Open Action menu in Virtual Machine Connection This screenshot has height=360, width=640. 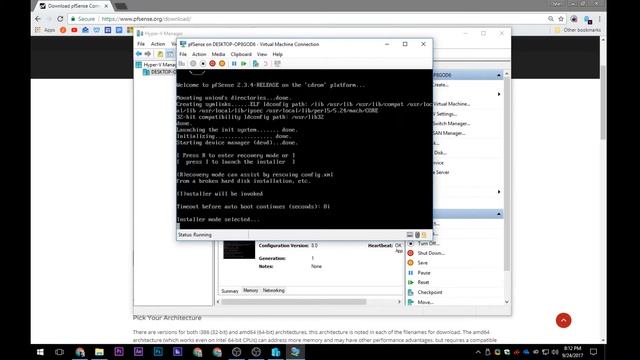click(199, 54)
